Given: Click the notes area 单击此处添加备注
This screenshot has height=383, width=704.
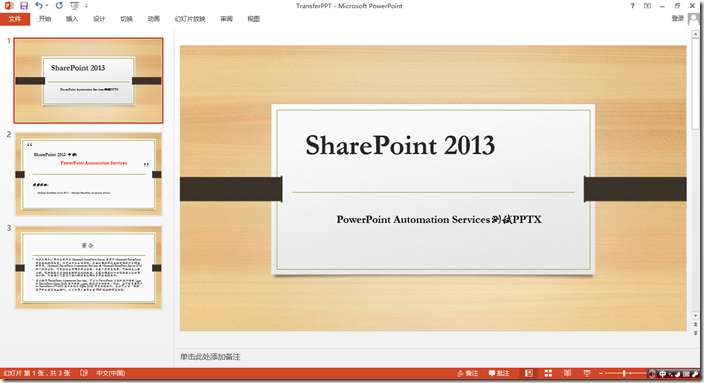Looking at the screenshot, I should point(210,357).
